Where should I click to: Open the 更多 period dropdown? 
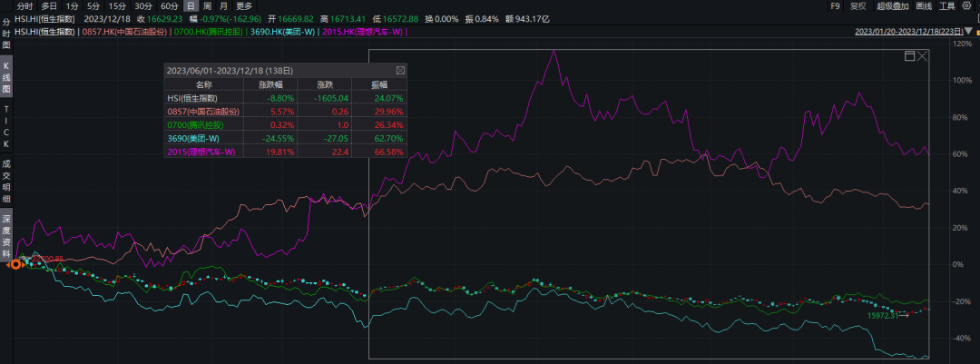[244, 6]
